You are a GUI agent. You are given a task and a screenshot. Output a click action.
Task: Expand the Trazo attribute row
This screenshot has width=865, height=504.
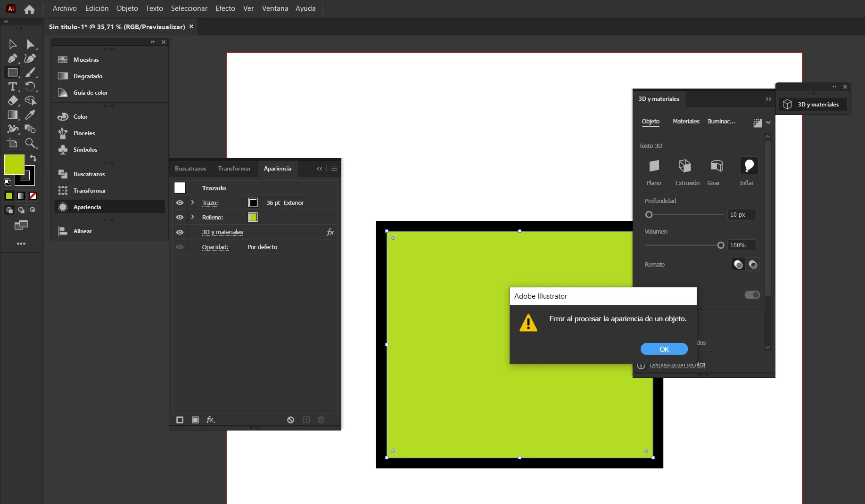(x=192, y=203)
